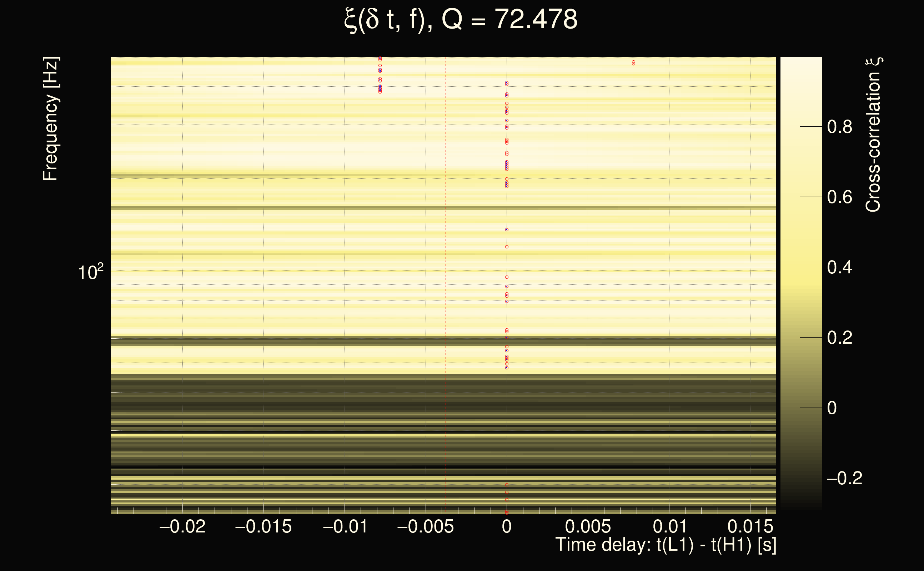Click the 0.4 value on the colorbar
This screenshot has width=924, height=571.
tap(839, 267)
